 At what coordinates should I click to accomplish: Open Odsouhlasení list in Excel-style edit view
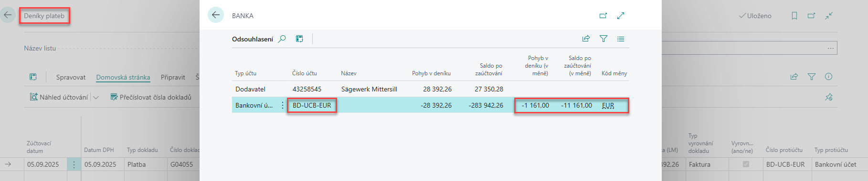(x=299, y=39)
